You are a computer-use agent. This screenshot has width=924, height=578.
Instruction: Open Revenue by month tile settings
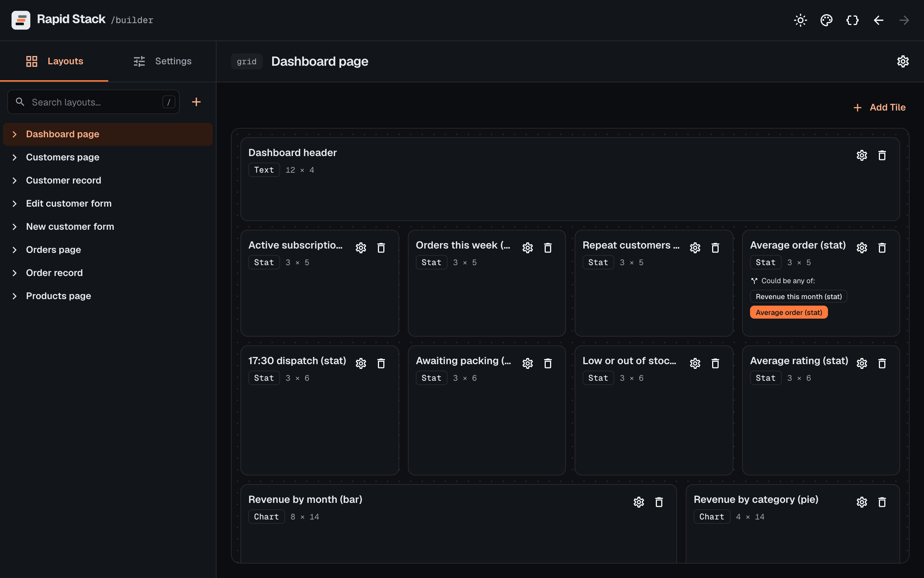pos(639,502)
